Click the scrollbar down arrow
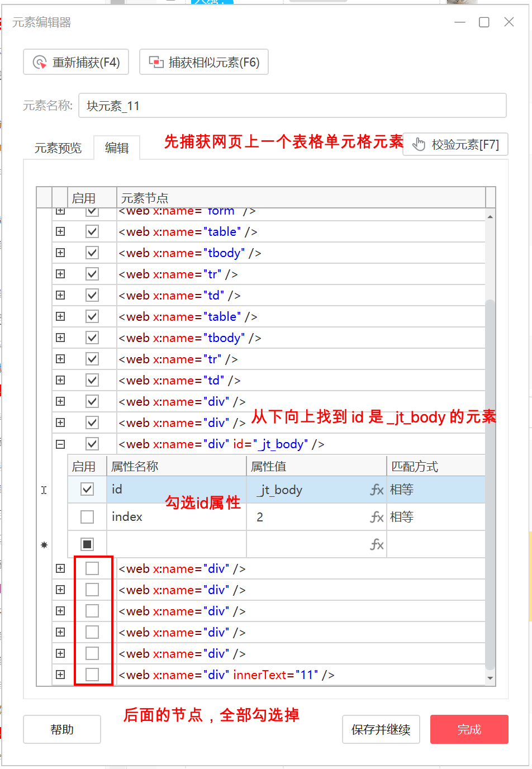Image resolution: width=532 pixels, height=769 pixels. pyautogui.click(x=490, y=678)
